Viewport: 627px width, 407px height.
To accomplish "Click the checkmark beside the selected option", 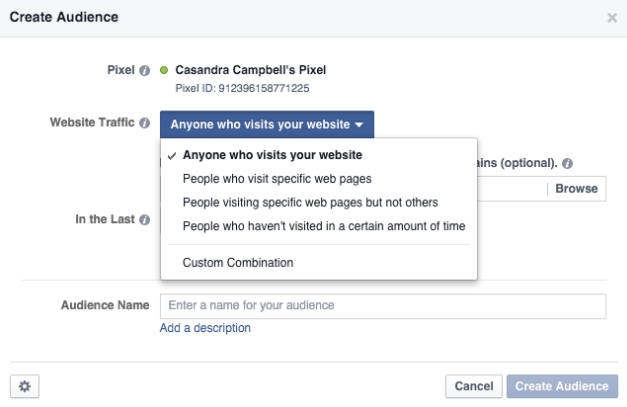I will [x=172, y=156].
